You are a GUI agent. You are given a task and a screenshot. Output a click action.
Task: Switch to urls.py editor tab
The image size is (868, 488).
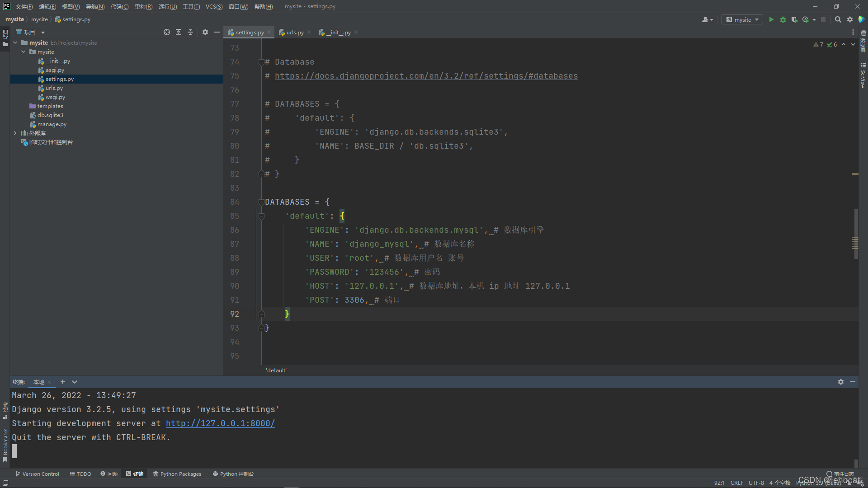(295, 32)
